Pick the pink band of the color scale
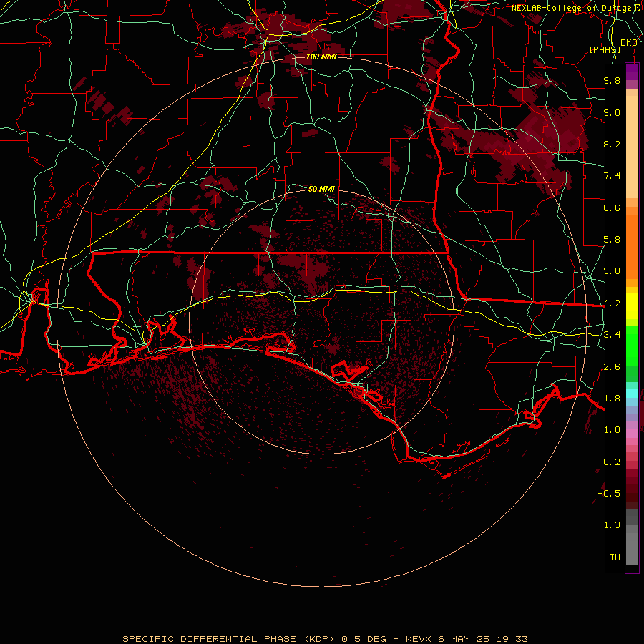 (x=632, y=434)
